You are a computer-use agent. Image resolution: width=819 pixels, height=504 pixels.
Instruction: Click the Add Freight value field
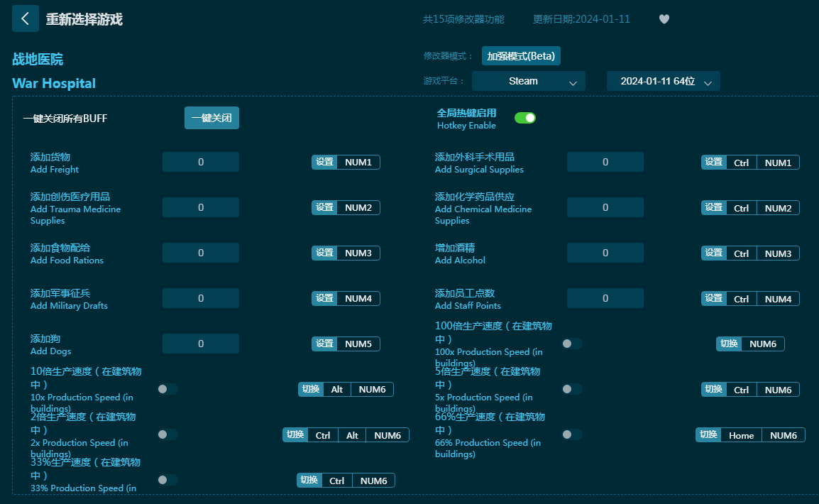tap(201, 162)
